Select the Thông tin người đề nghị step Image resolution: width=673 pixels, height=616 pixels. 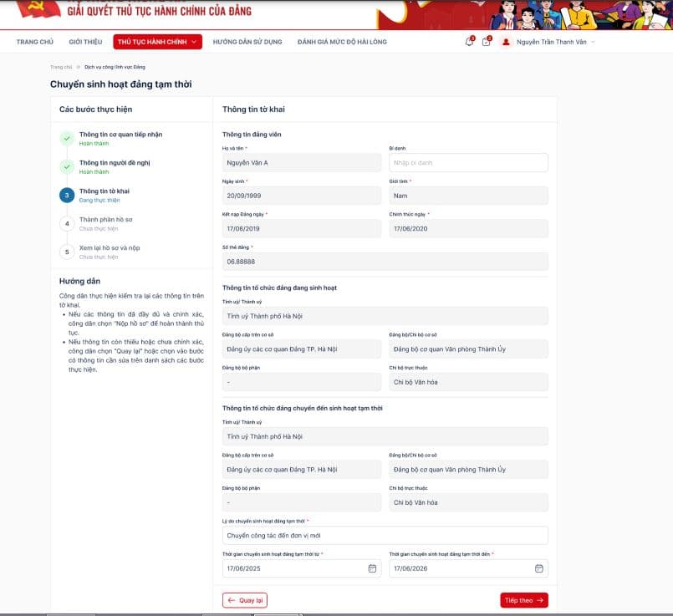pos(115,163)
